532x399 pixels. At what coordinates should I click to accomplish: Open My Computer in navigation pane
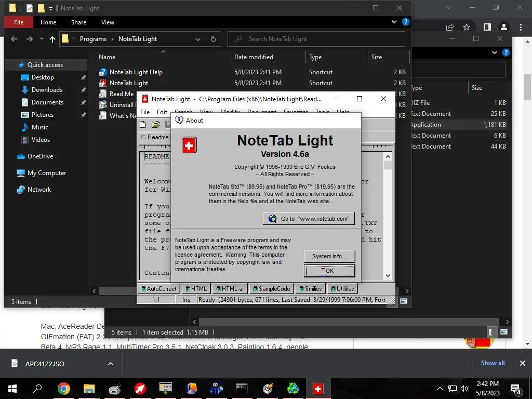click(x=46, y=173)
